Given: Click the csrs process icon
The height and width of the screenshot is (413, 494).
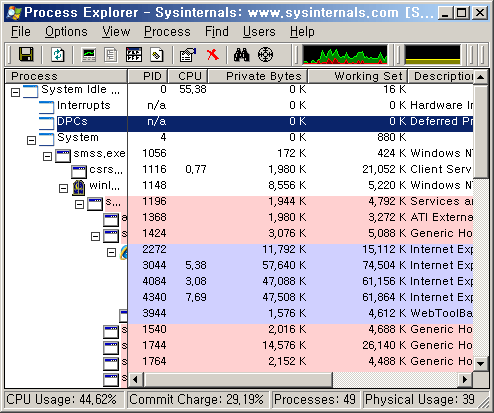Looking at the screenshot, I should (x=79, y=171).
